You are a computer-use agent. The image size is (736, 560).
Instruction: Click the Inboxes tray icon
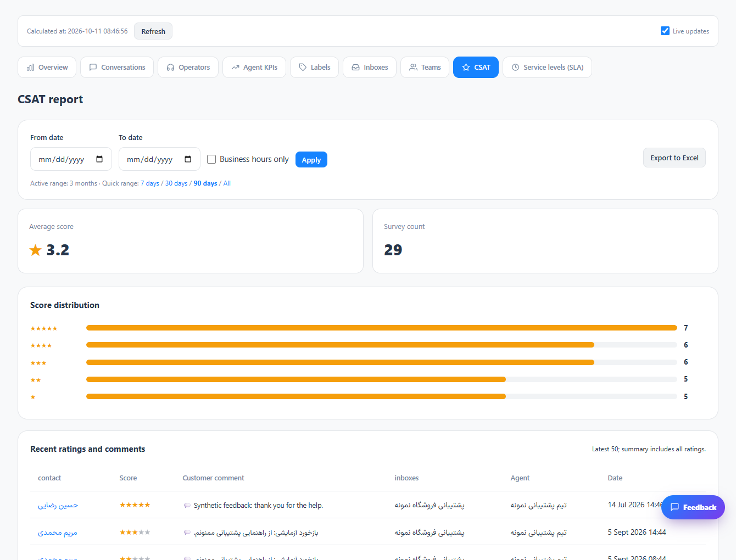355,68
